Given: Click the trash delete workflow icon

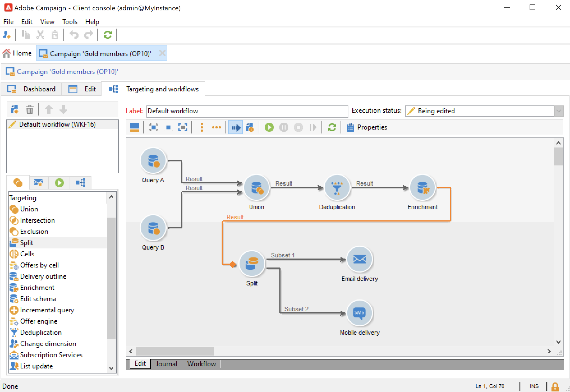Looking at the screenshot, I should click(29, 109).
